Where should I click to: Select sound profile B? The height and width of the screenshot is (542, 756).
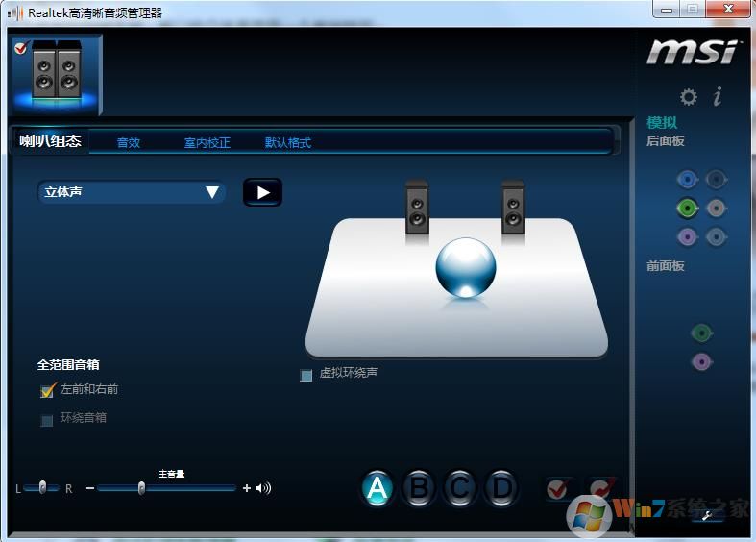(x=419, y=488)
